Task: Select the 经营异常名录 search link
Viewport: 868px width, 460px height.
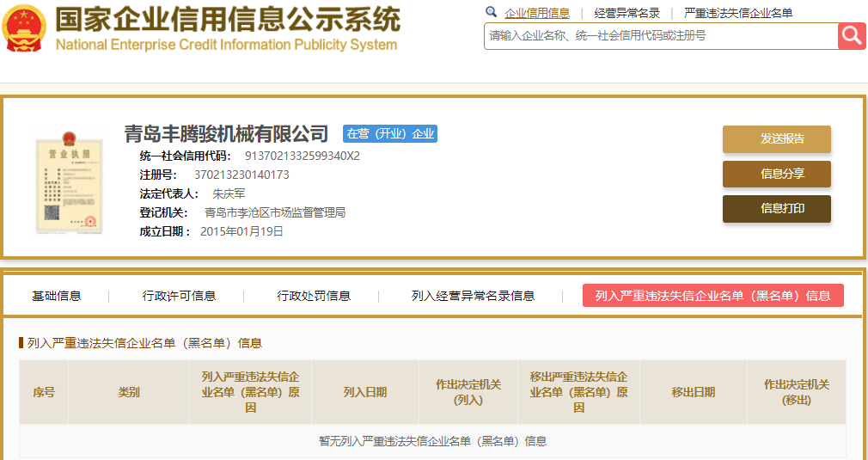Action: coord(627,13)
